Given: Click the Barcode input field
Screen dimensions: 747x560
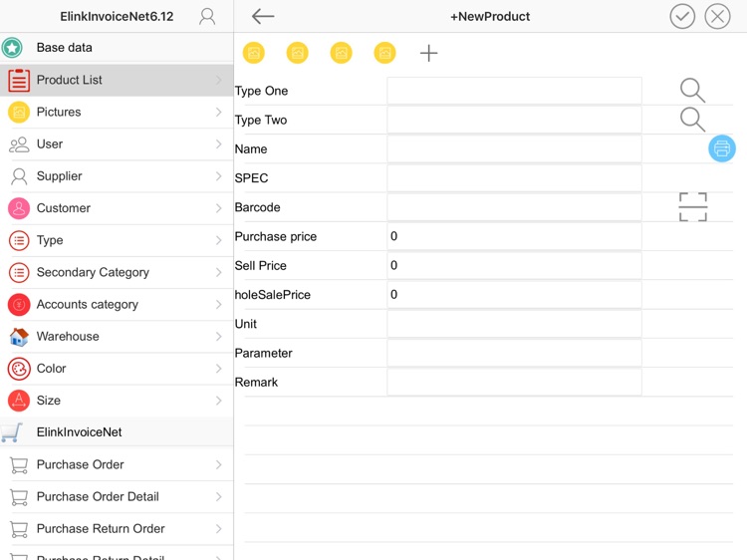Looking at the screenshot, I should (514, 207).
